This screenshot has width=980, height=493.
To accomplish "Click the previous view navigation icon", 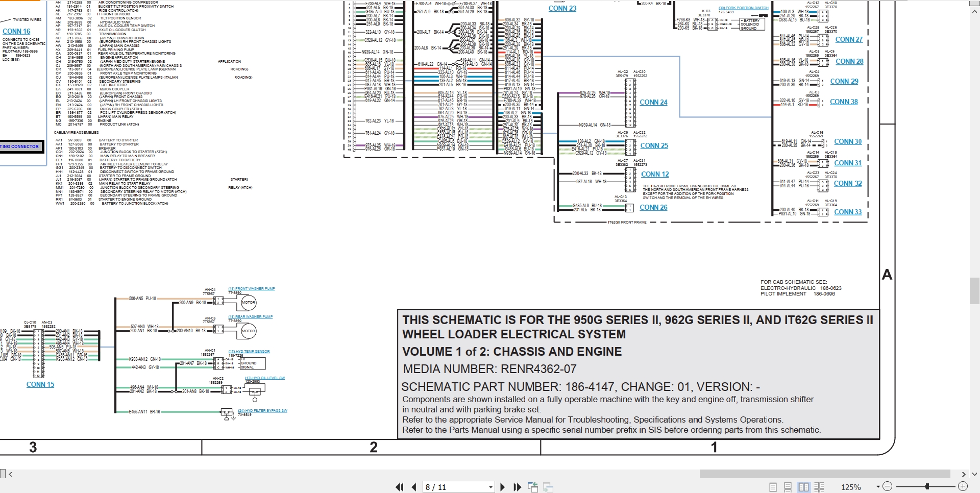I will click(532, 487).
